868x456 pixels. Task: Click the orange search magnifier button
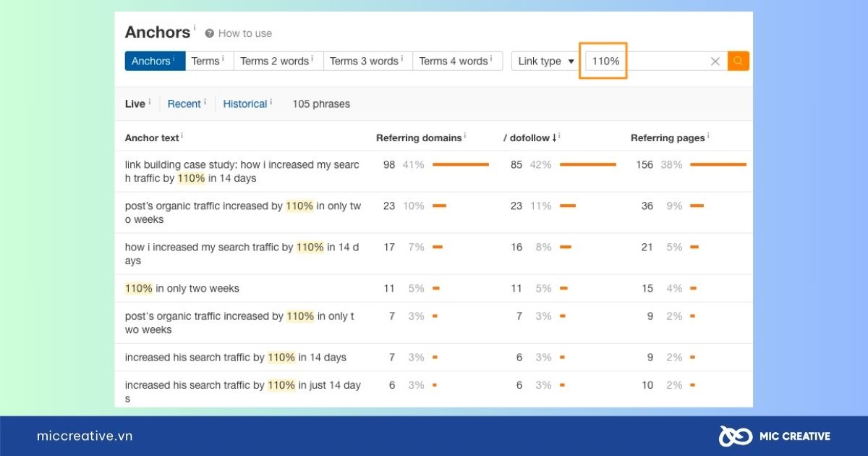(738, 62)
